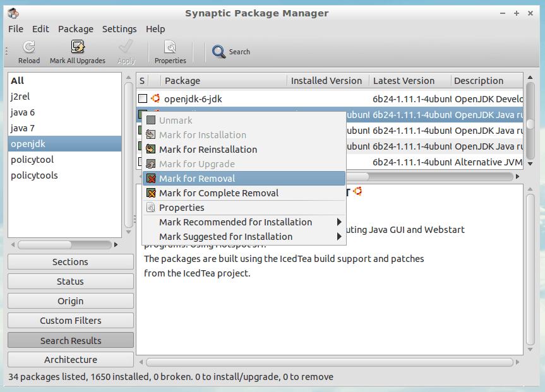
Task: Select the policytool search entry
Action: tap(64, 160)
